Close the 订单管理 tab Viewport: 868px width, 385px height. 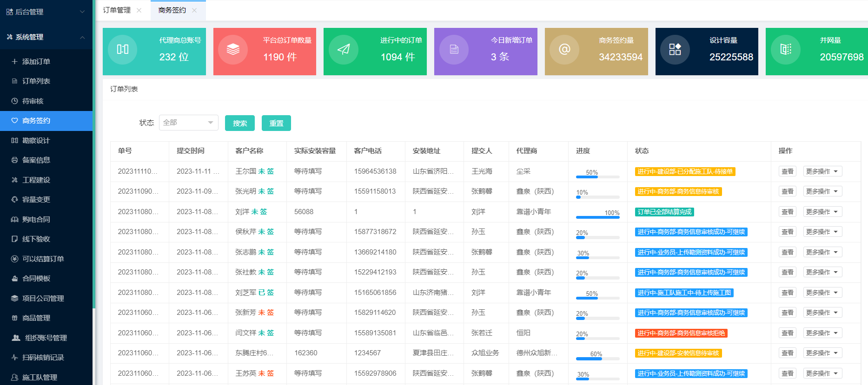(x=139, y=10)
